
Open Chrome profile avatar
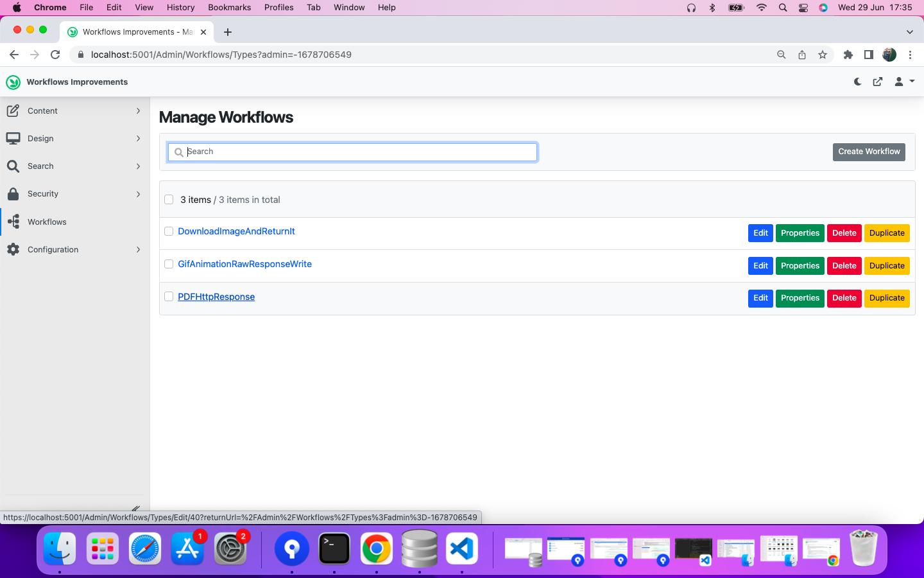tap(889, 55)
